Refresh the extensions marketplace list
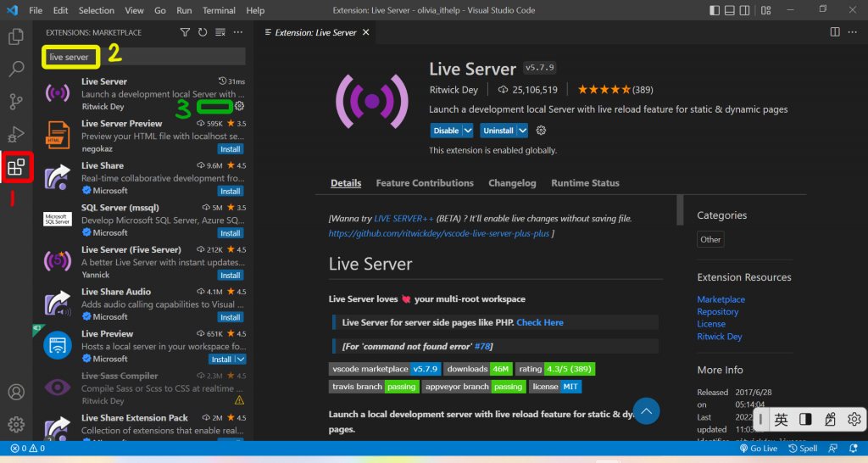 (x=203, y=33)
